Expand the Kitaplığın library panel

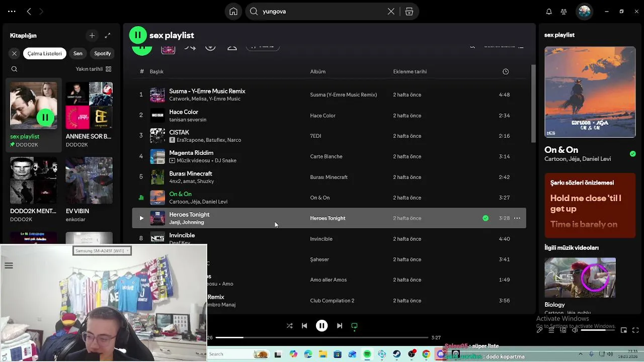(x=107, y=35)
